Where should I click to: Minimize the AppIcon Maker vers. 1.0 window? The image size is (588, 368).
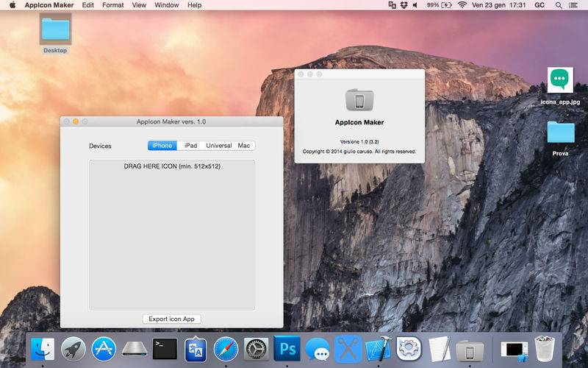[76, 121]
